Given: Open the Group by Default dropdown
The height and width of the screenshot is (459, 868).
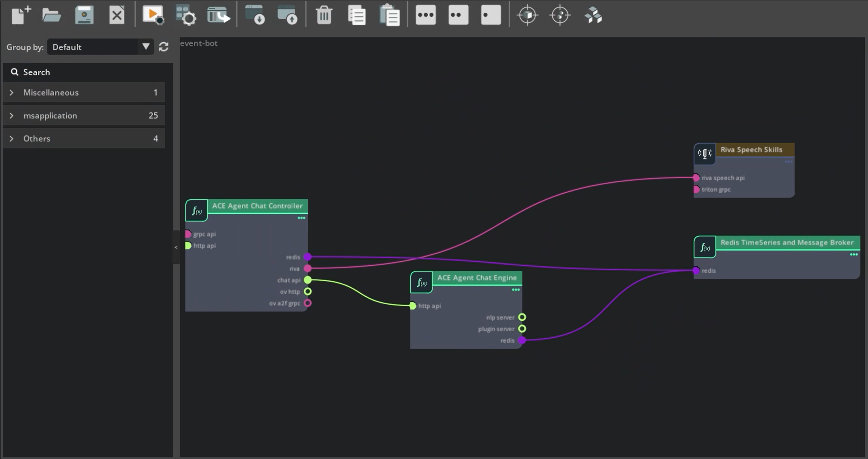Looking at the screenshot, I should 100,47.
